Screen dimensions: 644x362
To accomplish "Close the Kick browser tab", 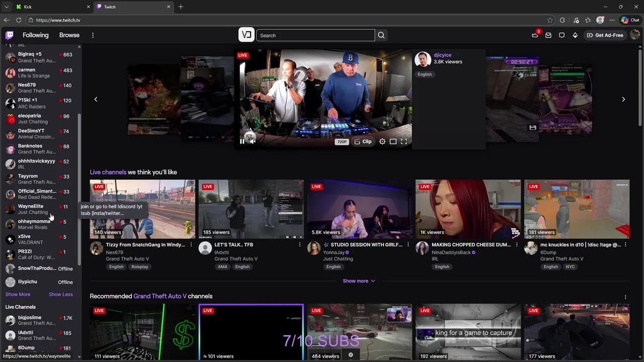I will click(x=88, y=7).
